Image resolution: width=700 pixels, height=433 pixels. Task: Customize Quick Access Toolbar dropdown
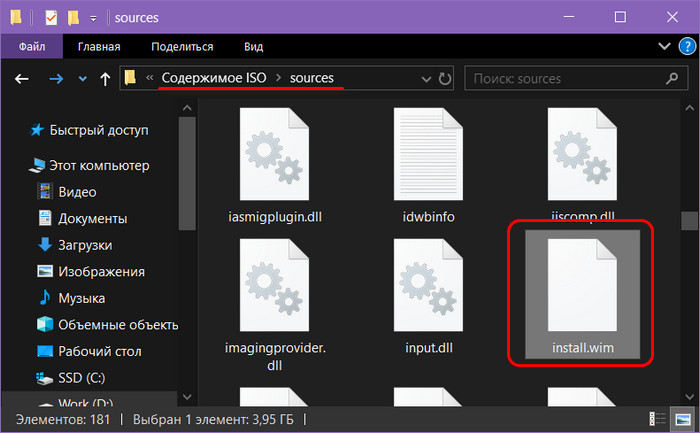(x=93, y=18)
